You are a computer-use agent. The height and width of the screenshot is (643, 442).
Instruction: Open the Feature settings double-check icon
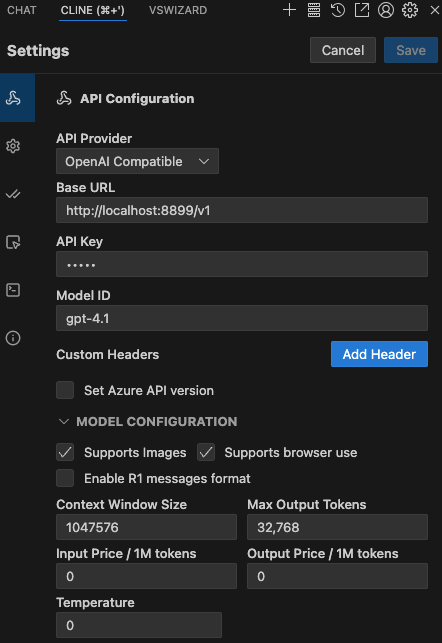click(13, 194)
